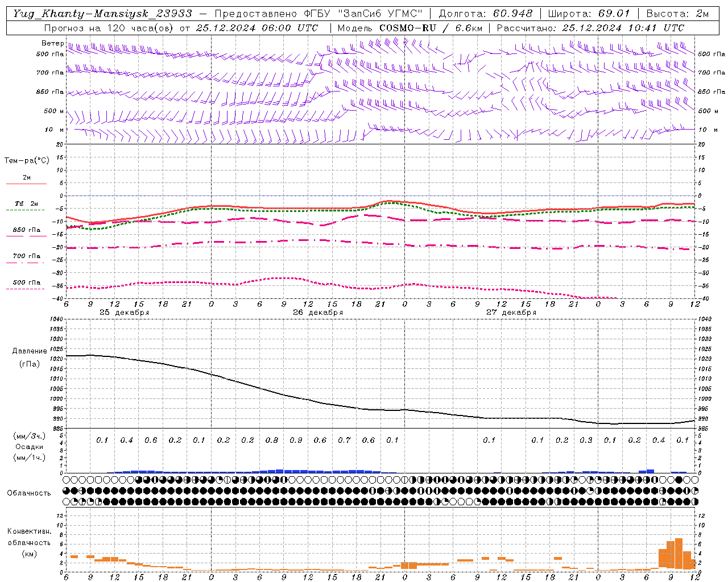Click the station title Yug_Khanty-Mansiysk_23933
Viewport: 728px width, 582px height.
[x=102, y=14]
